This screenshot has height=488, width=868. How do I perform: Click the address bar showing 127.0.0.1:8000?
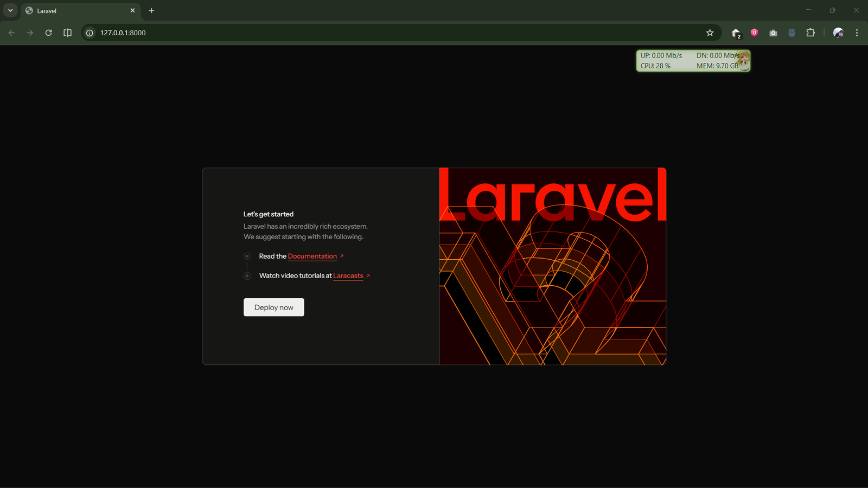[x=401, y=33]
